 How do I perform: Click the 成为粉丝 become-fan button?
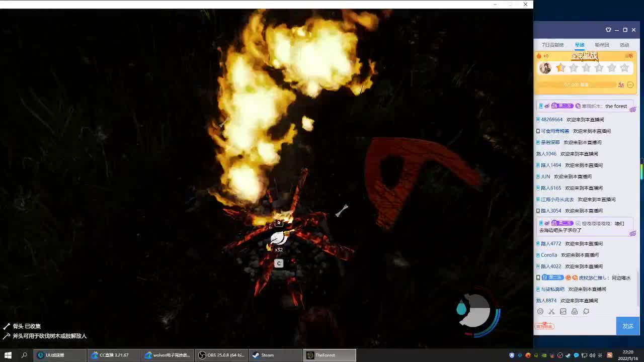click(x=544, y=326)
